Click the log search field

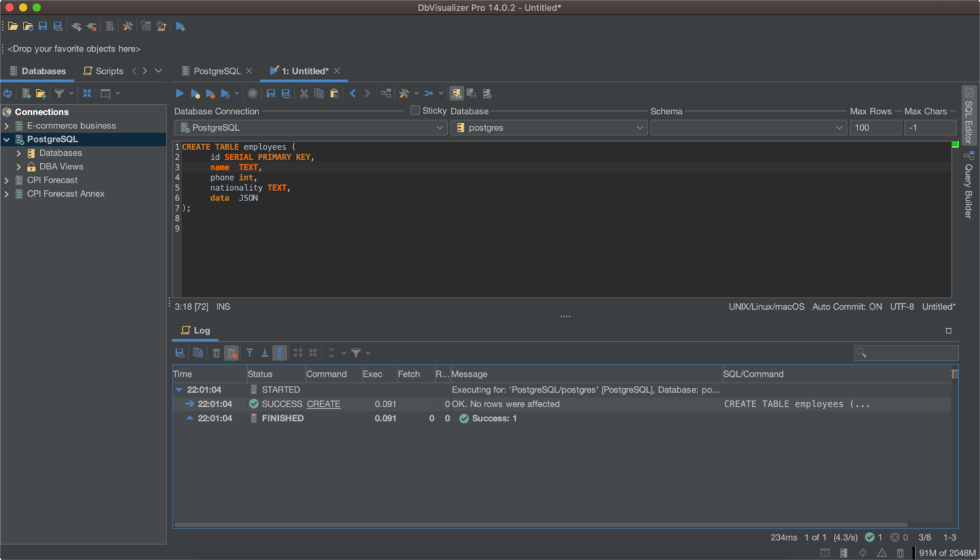906,352
